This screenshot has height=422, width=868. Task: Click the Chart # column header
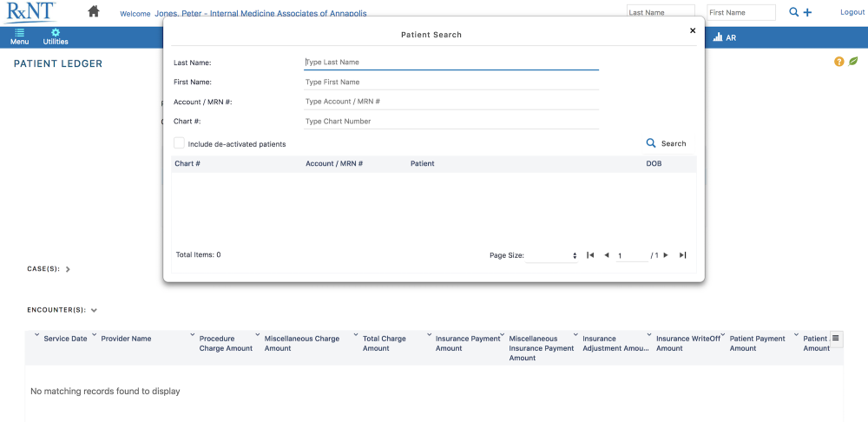[187, 164]
